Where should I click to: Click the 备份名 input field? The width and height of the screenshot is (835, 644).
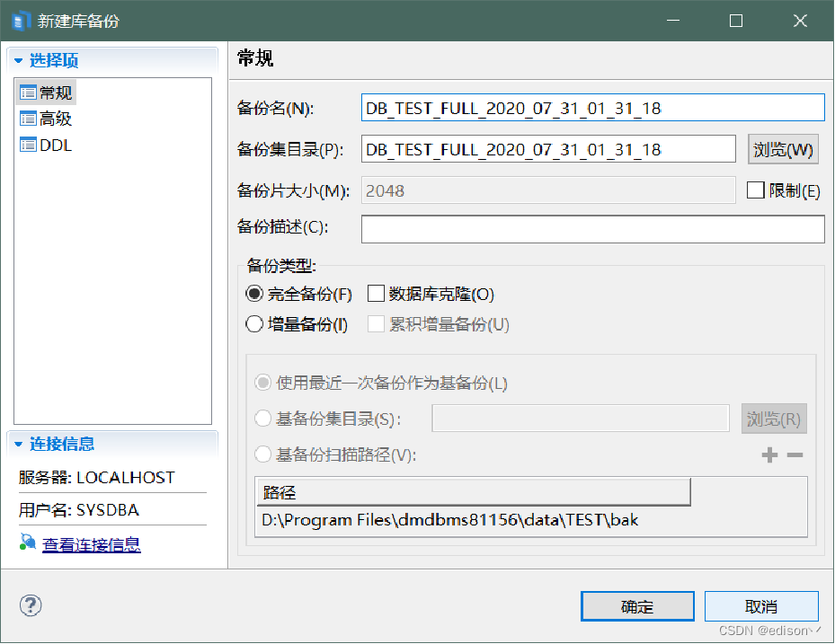592,108
